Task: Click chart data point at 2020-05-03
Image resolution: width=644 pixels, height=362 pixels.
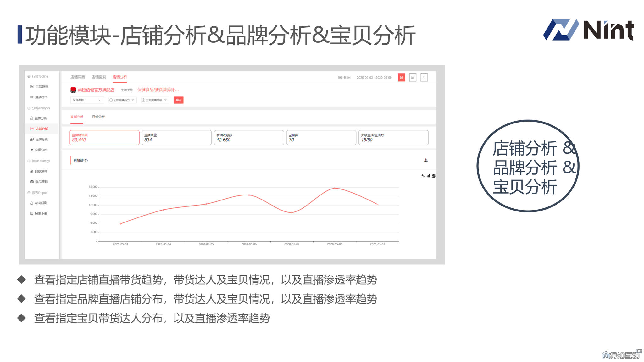Action: click(x=120, y=224)
